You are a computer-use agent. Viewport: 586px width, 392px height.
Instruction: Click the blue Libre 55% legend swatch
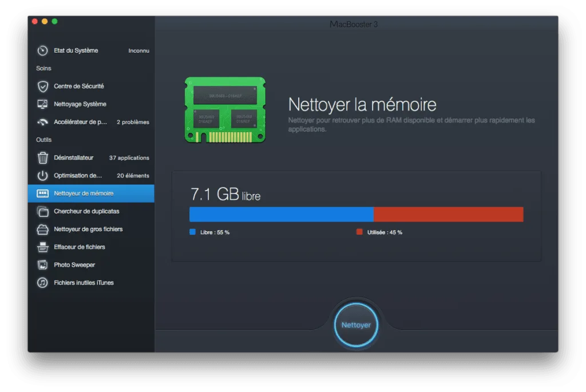point(191,232)
